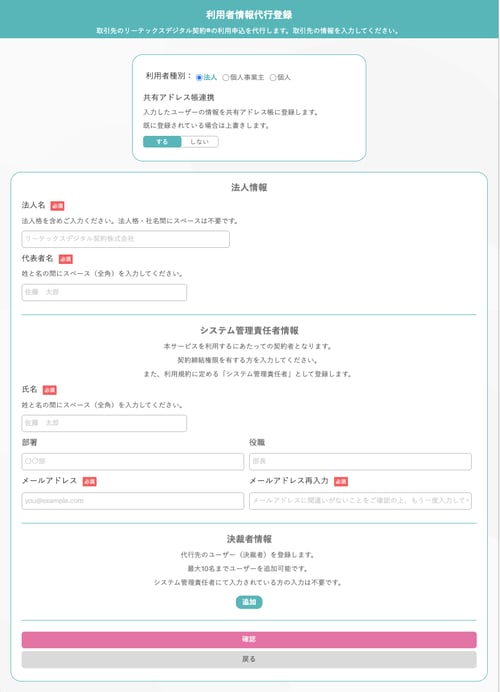Viewport: 500px width, 692px height.
Task: Click the 部署 input box
Action: tap(132, 462)
